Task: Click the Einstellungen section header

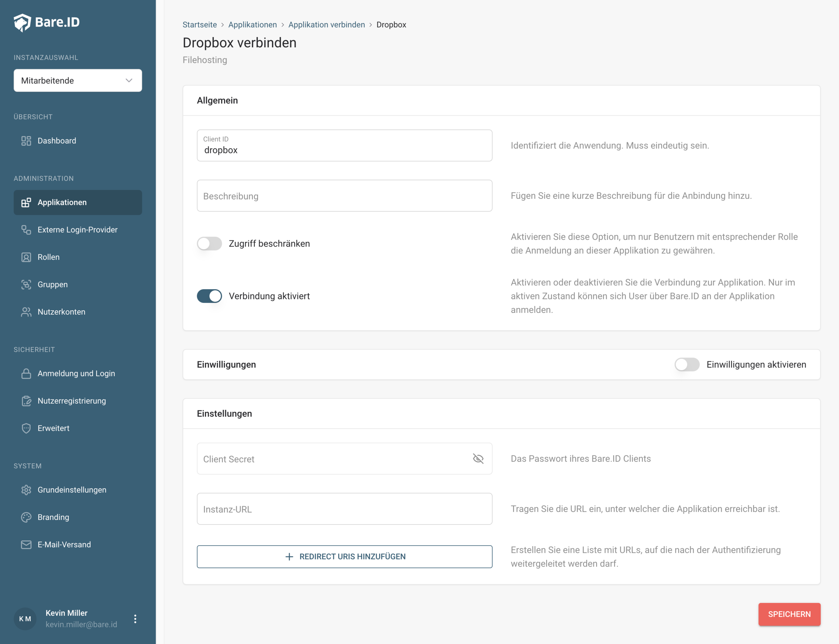Action: tap(224, 414)
